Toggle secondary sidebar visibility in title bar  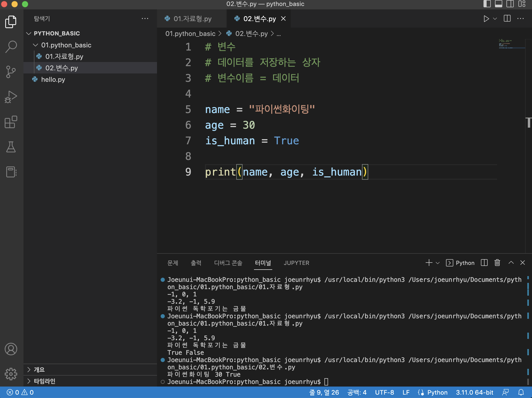[510, 4]
